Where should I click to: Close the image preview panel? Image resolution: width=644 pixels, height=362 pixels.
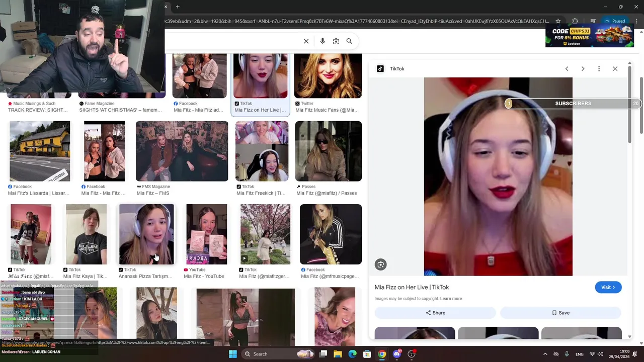pos(615,69)
